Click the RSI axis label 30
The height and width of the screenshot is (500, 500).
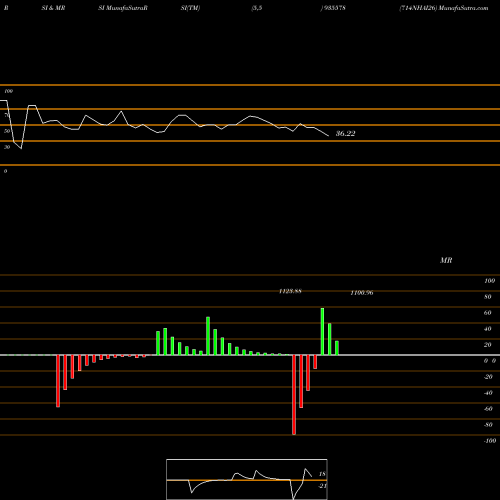tap(7, 147)
